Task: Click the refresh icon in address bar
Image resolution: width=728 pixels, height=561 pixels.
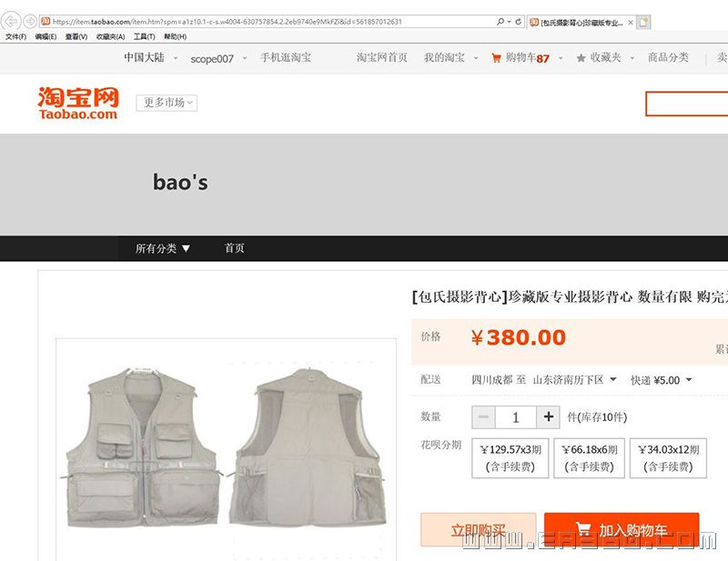Action: point(518,21)
